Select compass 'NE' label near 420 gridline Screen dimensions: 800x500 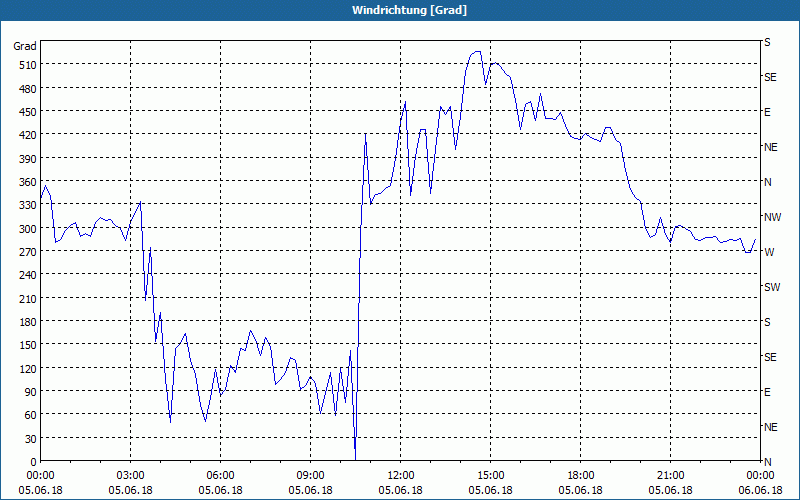pyautogui.click(x=770, y=147)
